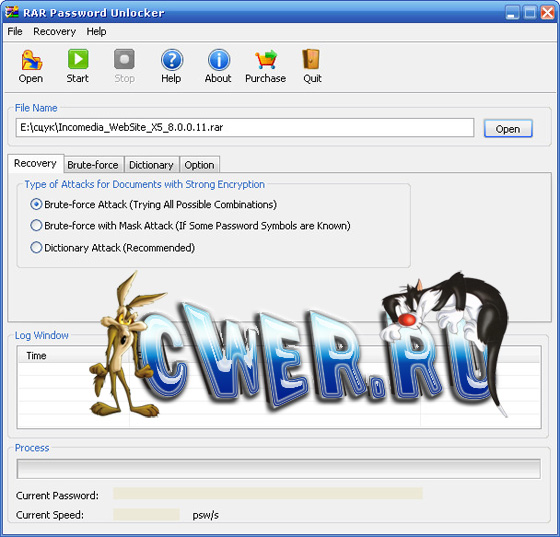This screenshot has height=537, width=560.
Task: Switch to the Option tab
Action: point(200,165)
